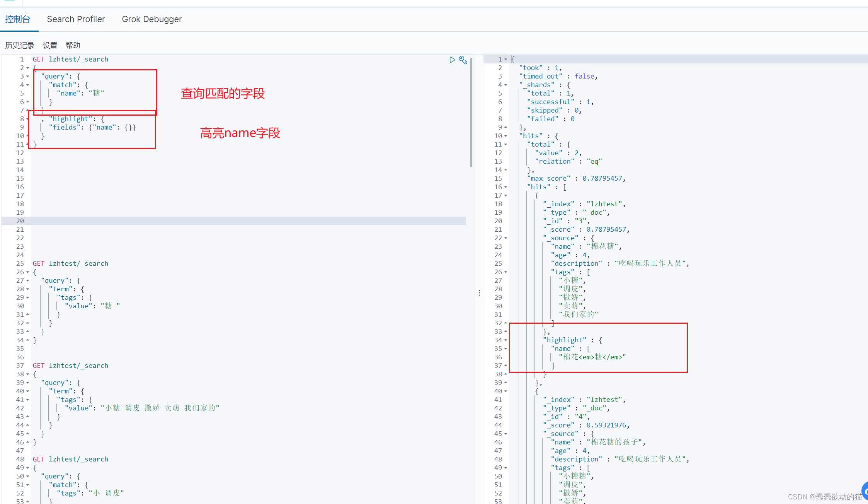This screenshot has width=868, height=504.
Task: Click the pane resize handle dots
Action: 479,293
